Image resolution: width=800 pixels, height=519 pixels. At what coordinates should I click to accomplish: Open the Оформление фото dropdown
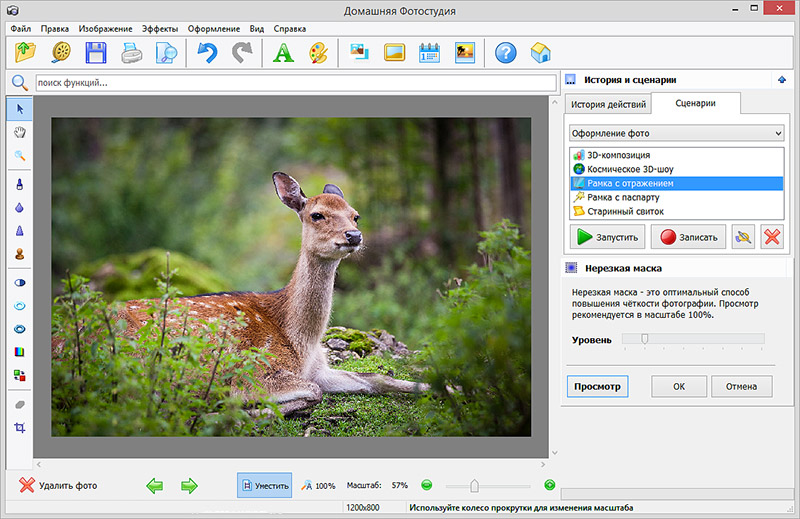[676, 132]
